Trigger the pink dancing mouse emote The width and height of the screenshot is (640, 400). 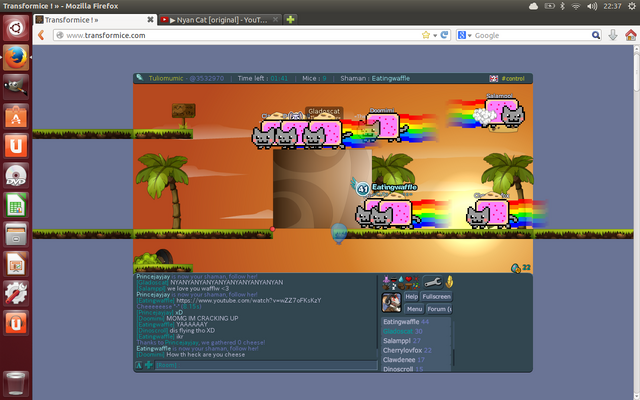click(386, 279)
